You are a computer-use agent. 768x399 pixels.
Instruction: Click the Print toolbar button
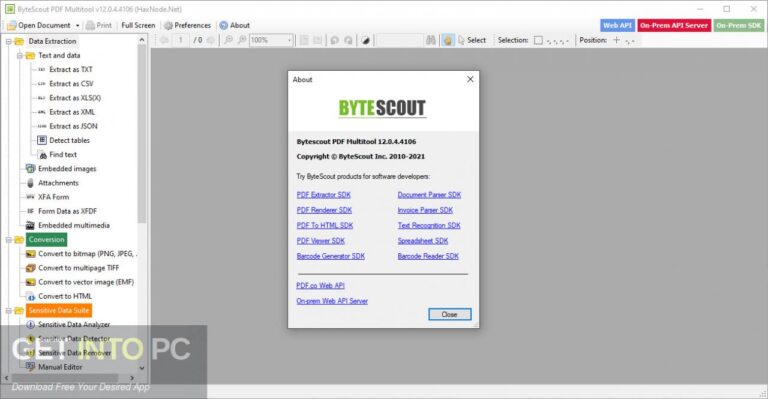[x=99, y=25]
